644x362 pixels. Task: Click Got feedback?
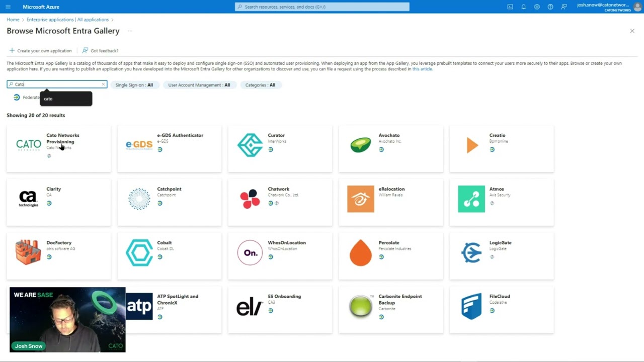(101, 51)
